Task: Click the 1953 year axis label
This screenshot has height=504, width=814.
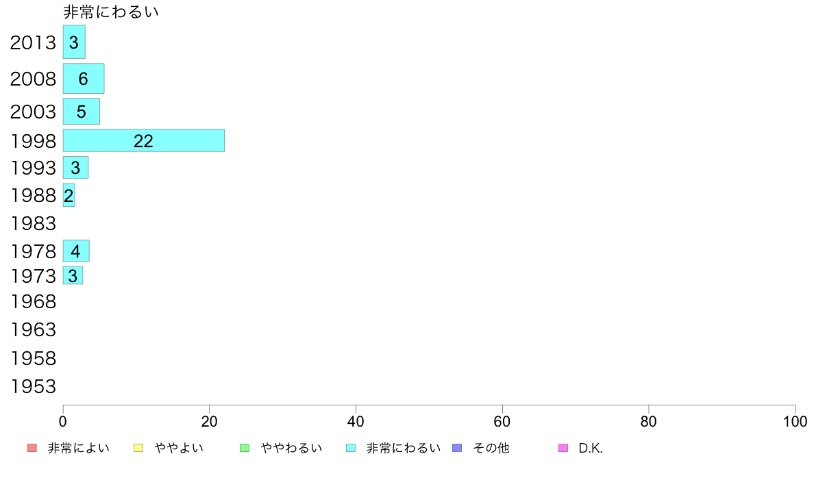Action: (33, 387)
